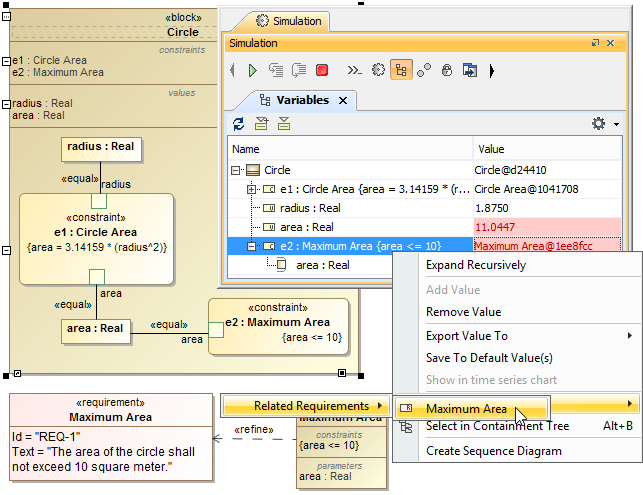The image size is (643, 495).
Task: Click the Breakpoints circles icon
Action: pos(424,70)
